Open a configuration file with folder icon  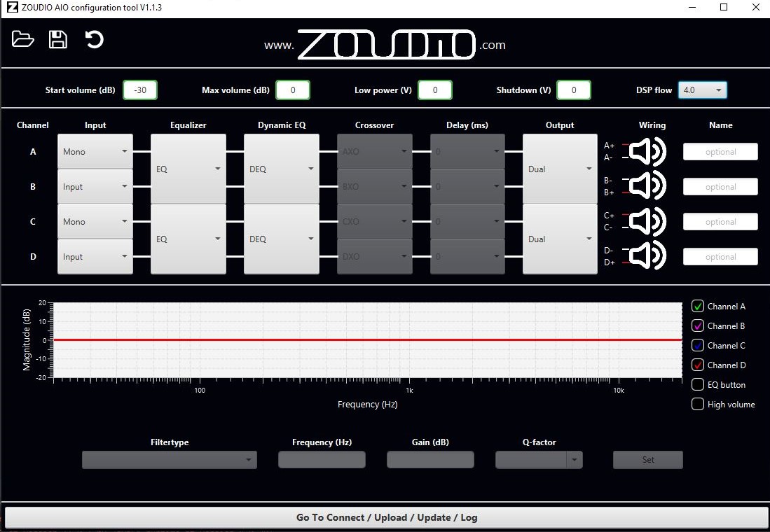tap(22, 39)
